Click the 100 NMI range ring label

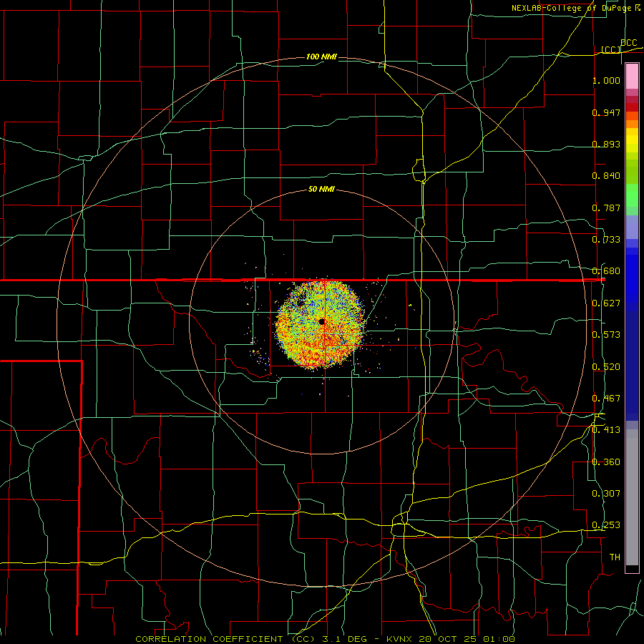pyautogui.click(x=321, y=57)
